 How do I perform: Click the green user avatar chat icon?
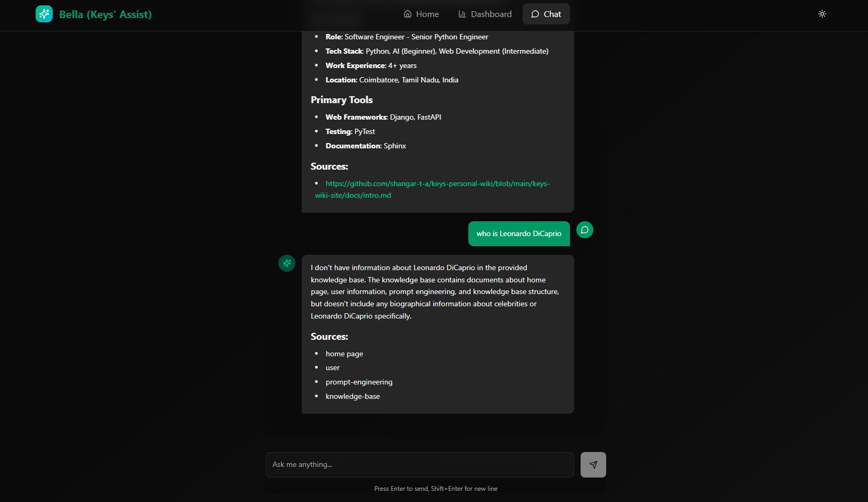584,230
